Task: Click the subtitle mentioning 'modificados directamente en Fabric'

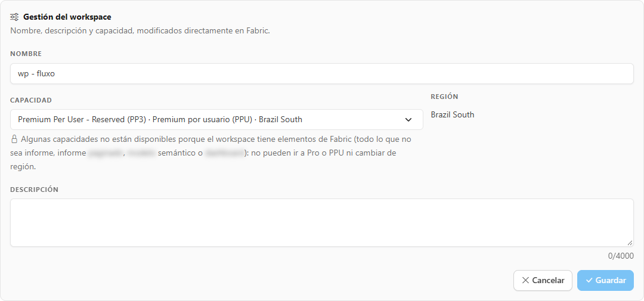Action: tap(140, 31)
